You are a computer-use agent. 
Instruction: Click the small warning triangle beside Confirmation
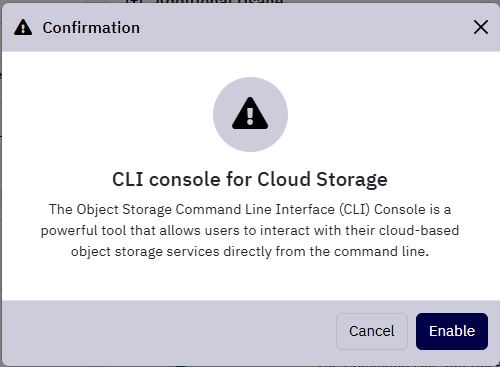23,27
